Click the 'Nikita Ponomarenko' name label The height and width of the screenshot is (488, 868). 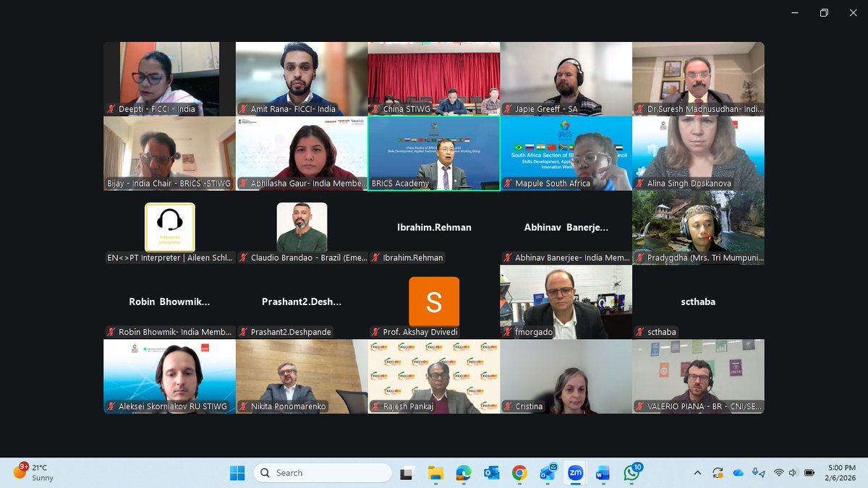(x=289, y=406)
